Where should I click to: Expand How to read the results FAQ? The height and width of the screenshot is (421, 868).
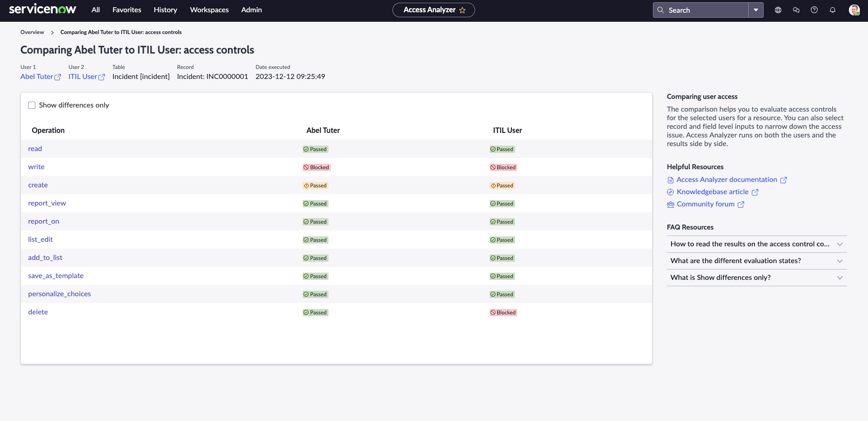(757, 244)
